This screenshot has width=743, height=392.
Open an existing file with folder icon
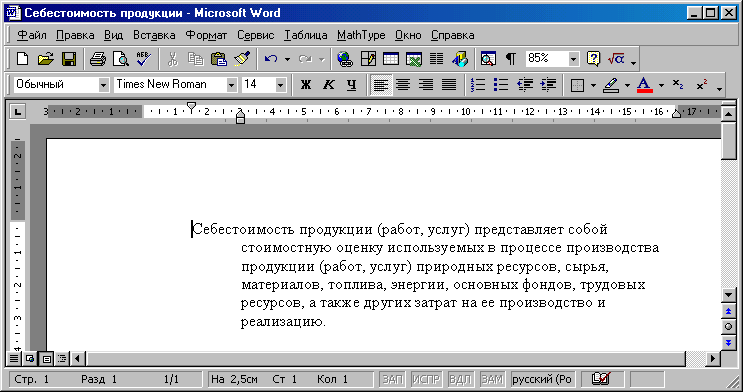[45, 59]
